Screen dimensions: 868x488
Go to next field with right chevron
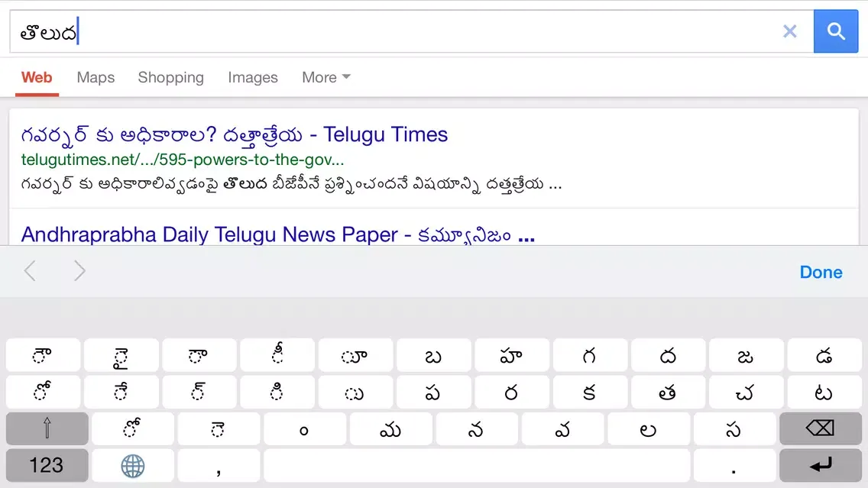point(79,271)
